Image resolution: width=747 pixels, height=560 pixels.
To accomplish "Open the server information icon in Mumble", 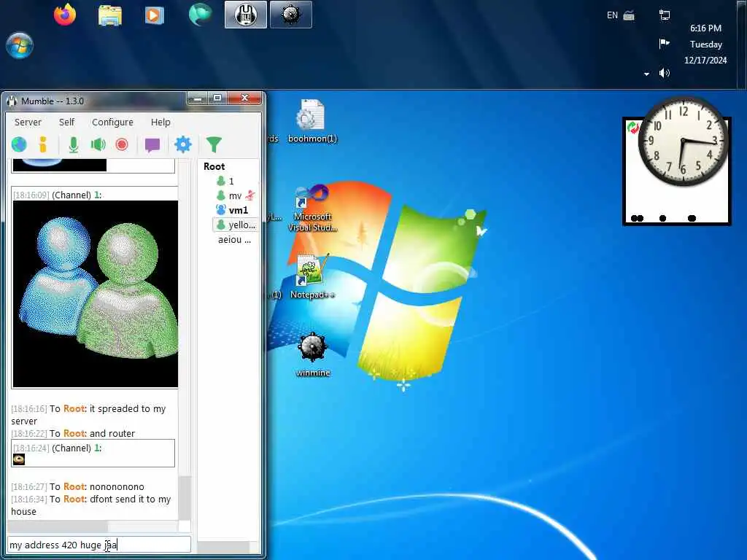I will [x=43, y=144].
